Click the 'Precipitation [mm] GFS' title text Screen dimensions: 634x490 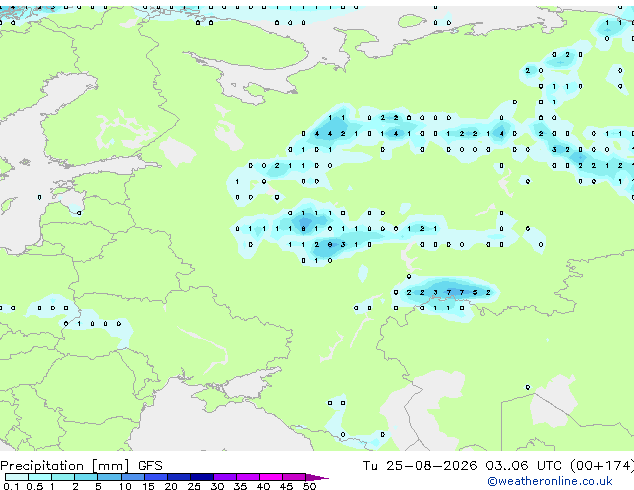81,466
